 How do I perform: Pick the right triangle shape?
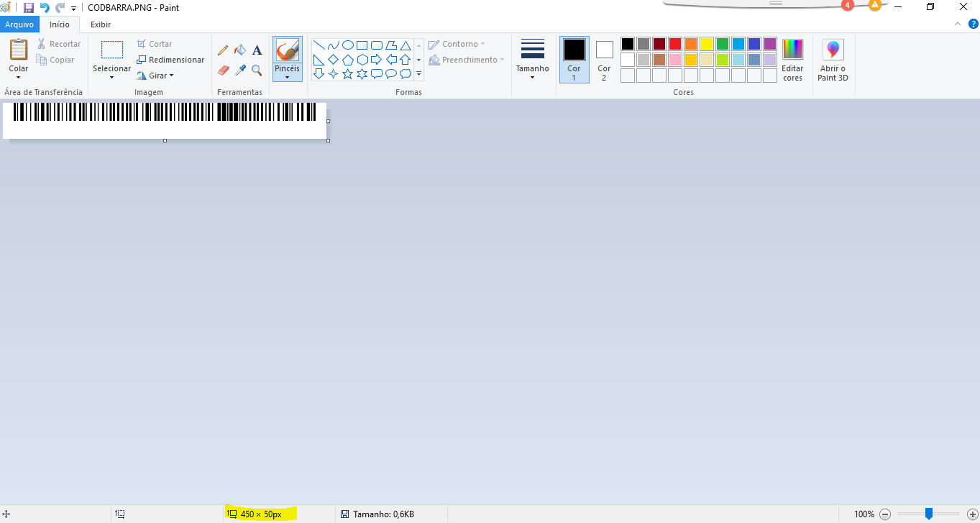[319, 60]
